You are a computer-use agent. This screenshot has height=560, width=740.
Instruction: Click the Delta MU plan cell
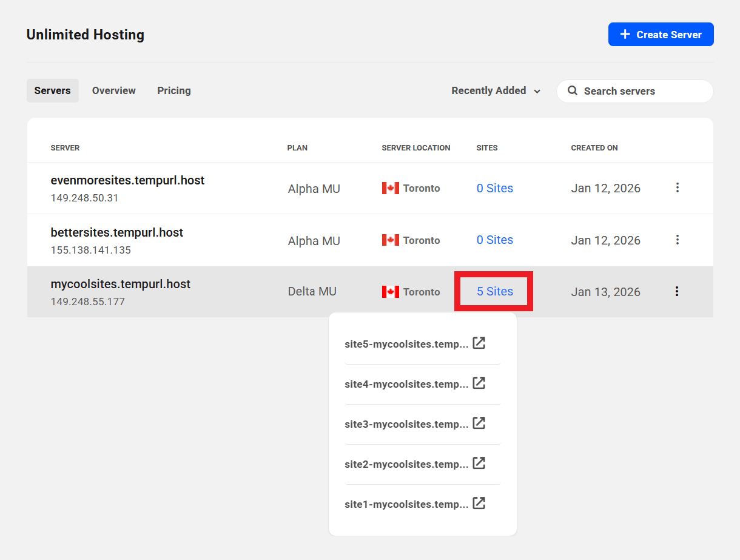pos(312,292)
